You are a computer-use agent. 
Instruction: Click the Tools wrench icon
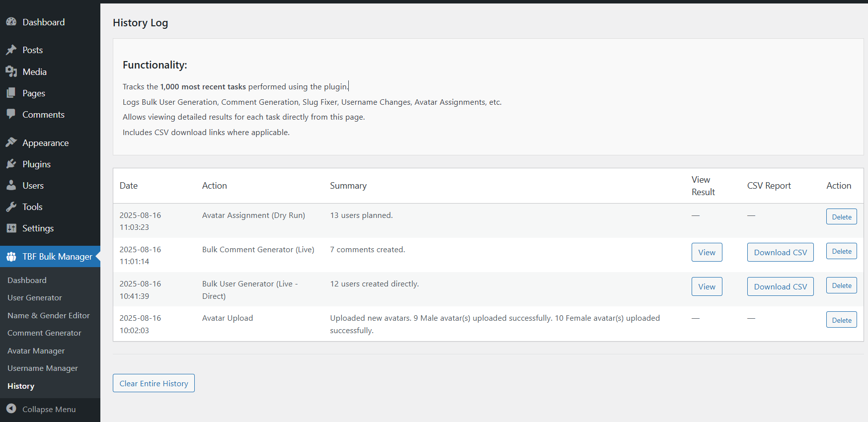click(11, 207)
